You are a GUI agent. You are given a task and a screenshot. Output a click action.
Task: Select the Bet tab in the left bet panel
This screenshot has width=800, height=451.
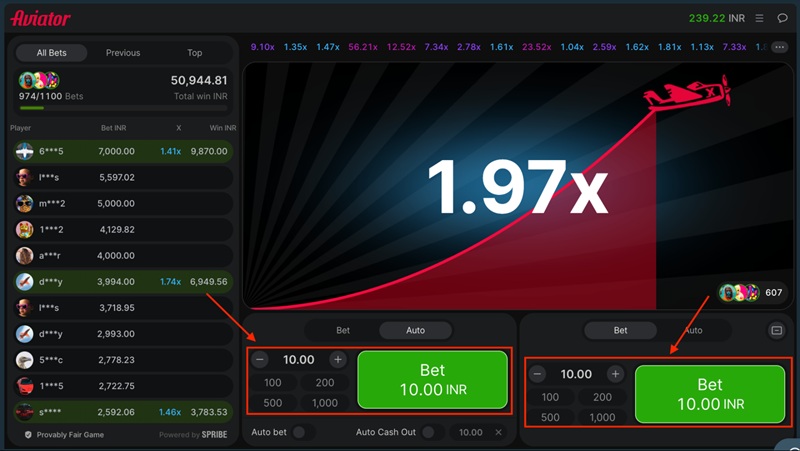[343, 331]
